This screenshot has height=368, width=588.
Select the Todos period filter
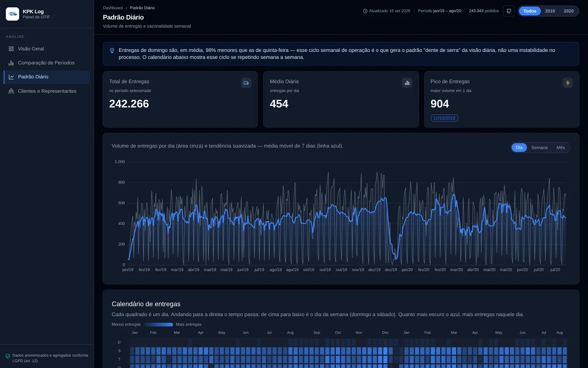pos(530,11)
